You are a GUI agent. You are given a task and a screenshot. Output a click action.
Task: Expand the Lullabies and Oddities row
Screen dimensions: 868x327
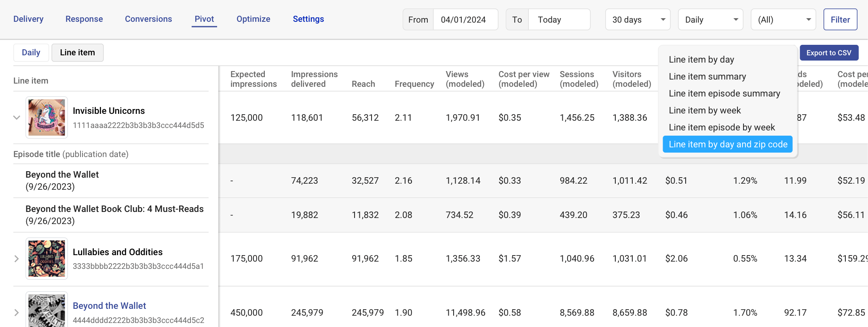pos(17,258)
